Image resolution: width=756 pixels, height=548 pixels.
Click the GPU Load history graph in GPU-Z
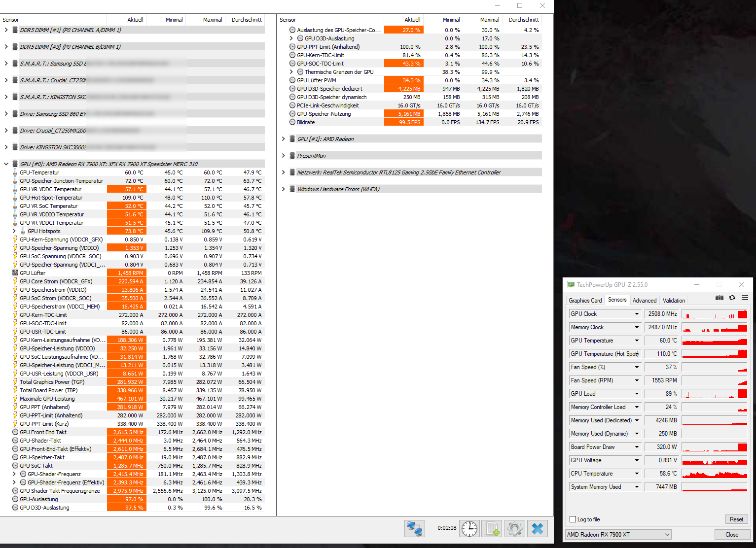pos(715,394)
